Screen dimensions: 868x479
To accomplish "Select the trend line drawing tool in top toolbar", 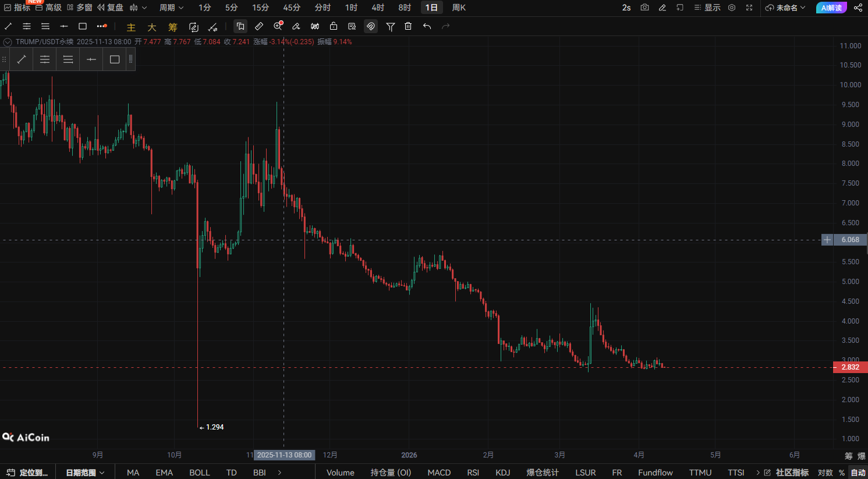I will [8, 26].
